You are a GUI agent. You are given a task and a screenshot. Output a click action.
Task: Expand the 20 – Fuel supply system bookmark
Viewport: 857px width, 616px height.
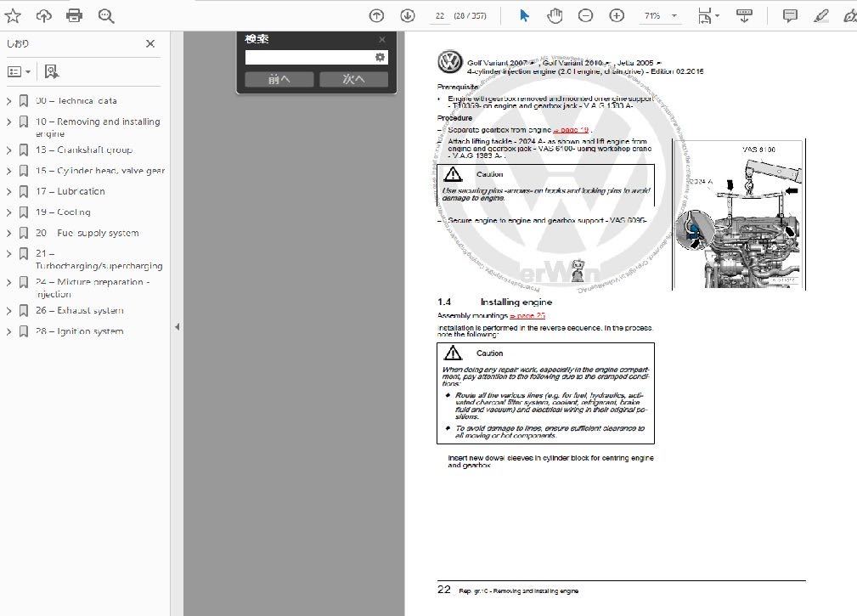pyautogui.click(x=8, y=233)
